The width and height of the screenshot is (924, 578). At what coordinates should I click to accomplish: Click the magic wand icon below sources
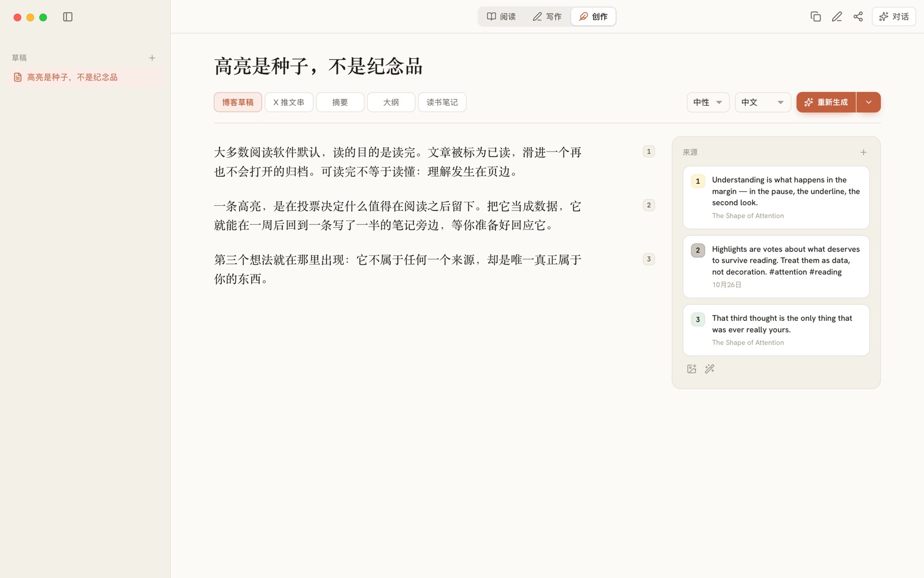710,369
